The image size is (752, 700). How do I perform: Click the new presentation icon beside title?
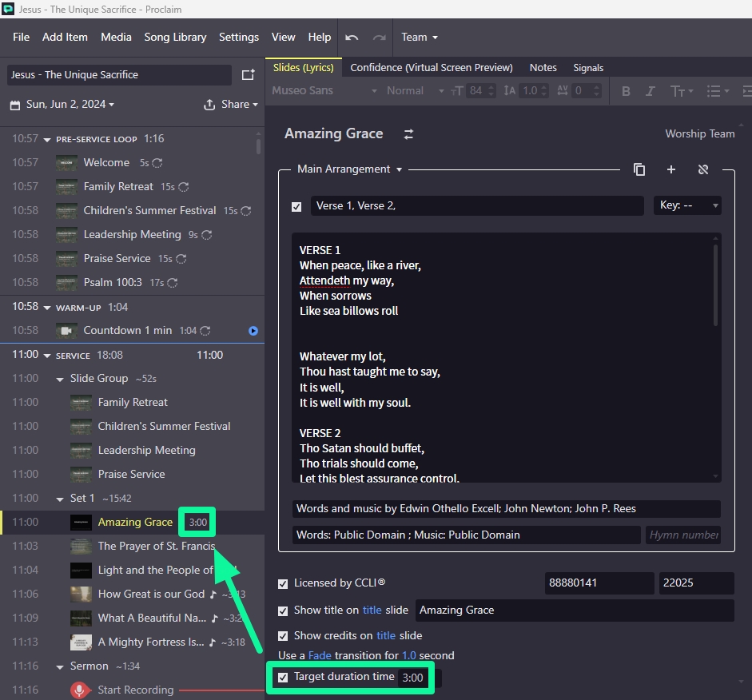[x=248, y=75]
